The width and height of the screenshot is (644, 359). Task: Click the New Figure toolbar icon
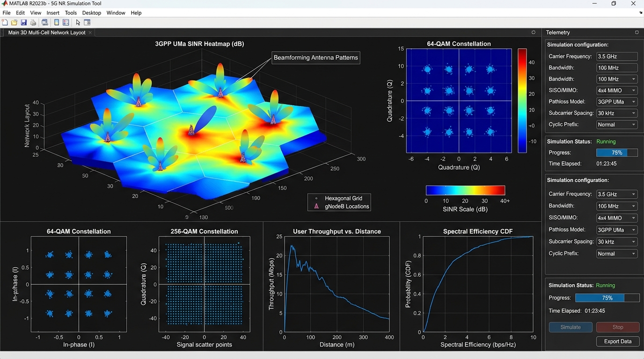click(5, 22)
